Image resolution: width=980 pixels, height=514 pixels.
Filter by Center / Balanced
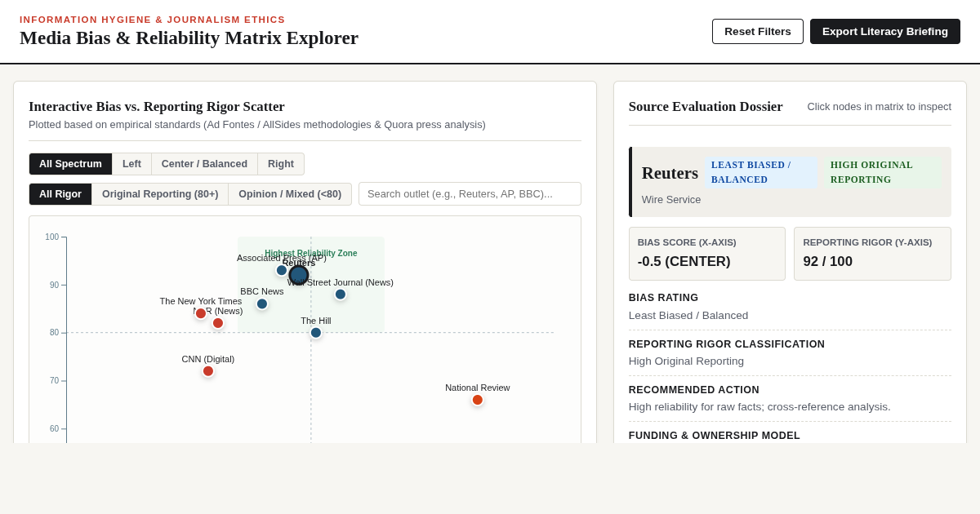[204, 164]
